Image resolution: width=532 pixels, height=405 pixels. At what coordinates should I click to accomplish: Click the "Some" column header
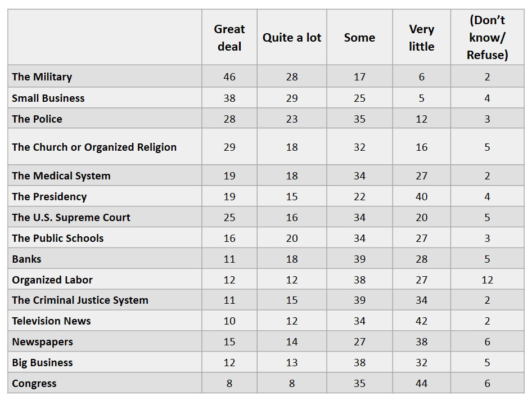click(359, 38)
